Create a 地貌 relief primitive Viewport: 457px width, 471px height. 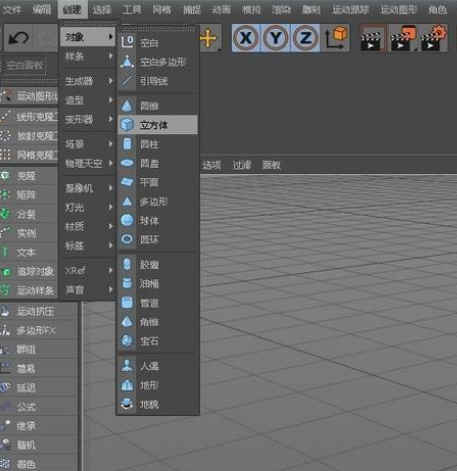(158, 404)
